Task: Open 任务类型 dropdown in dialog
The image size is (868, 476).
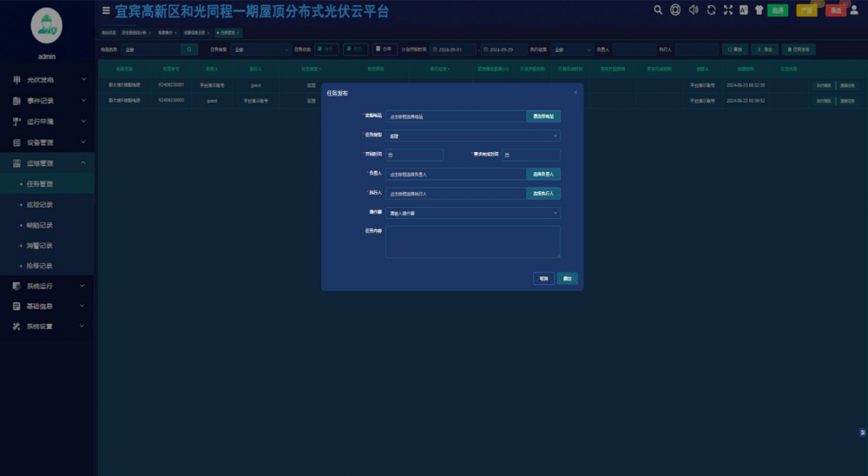Action: (x=473, y=136)
